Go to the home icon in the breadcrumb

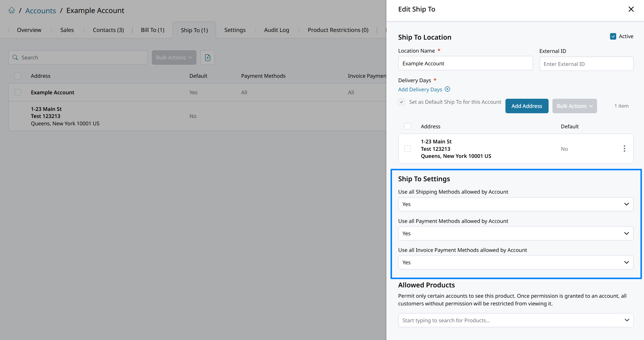(12, 10)
